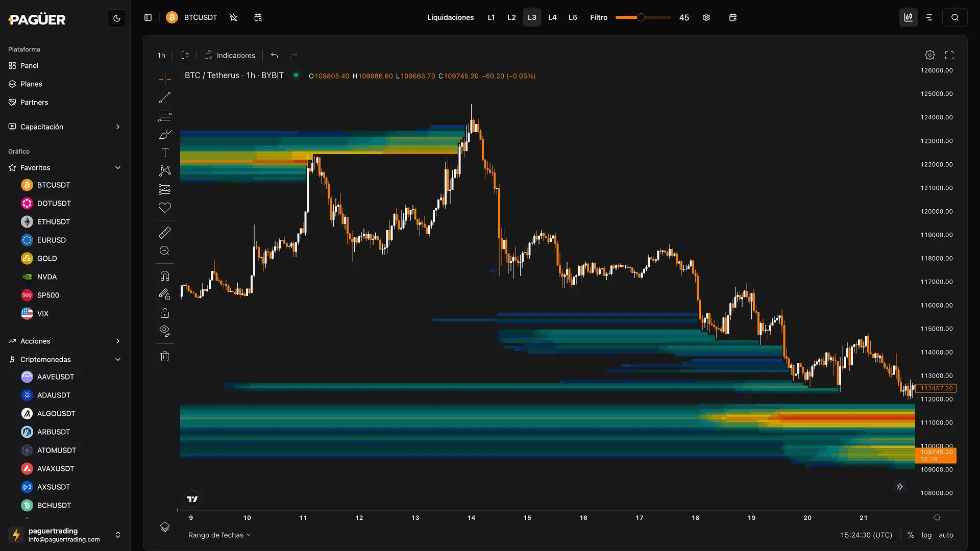Image resolution: width=980 pixels, height=551 pixels.
Task: Select the trend line drawing tool
Action: coord(165,97)
